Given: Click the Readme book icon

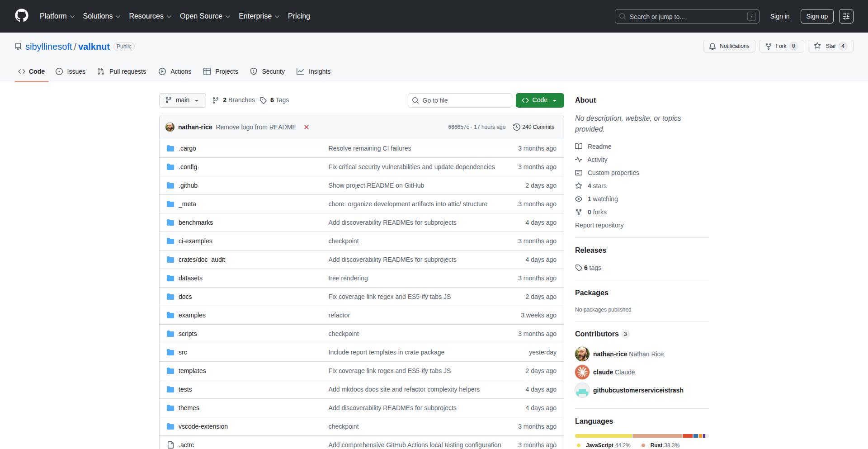Looking at the screenshot, I should [579, 147].
